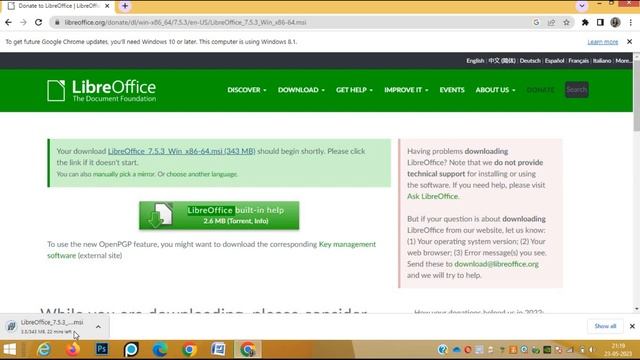The image size is (640, 360).
Task: Dismiss the Chrome update notification bar
Action: [629, 42]
